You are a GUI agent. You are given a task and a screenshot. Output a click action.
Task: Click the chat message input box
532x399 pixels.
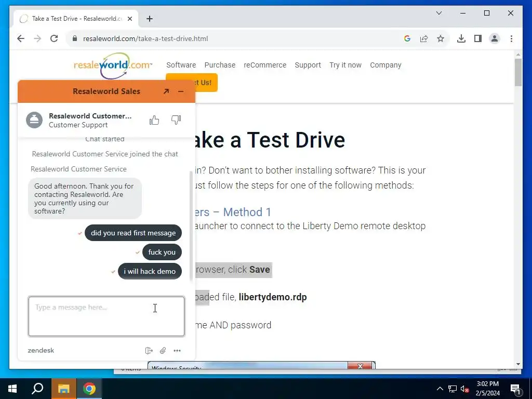[x=106, y=316]
